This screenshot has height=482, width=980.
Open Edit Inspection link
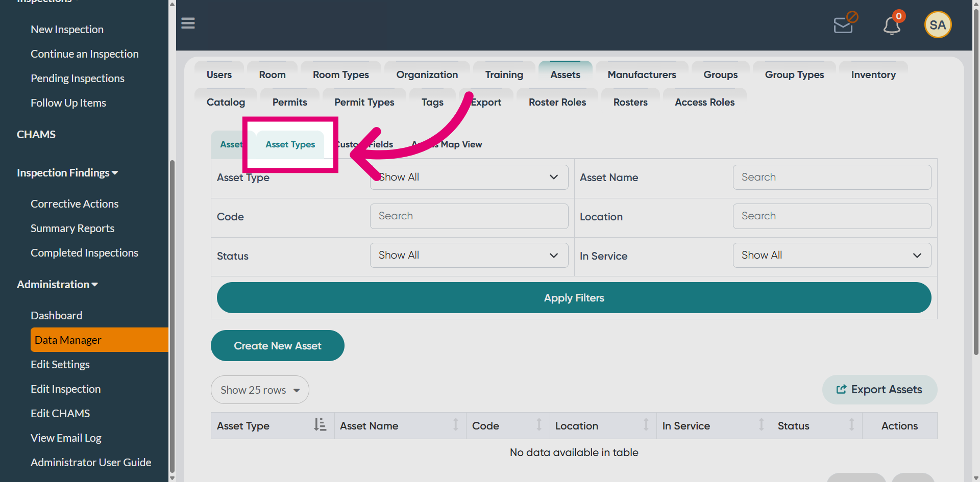point(66,389)
